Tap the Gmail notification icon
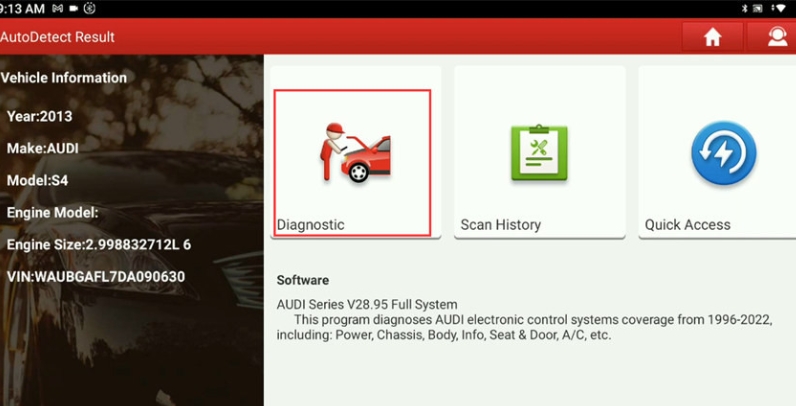This screenshot has width=796, height=406. tap(57, 8)
